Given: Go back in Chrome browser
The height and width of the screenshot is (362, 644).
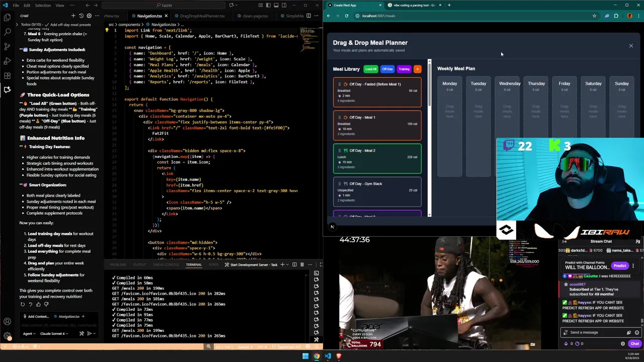Looking at the screenshot, I should coord(329,16).
